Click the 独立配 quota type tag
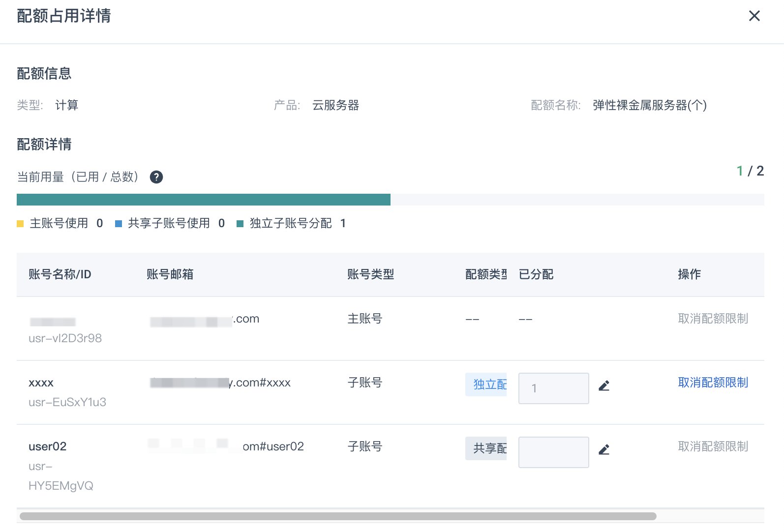 (x=486, y=384)
